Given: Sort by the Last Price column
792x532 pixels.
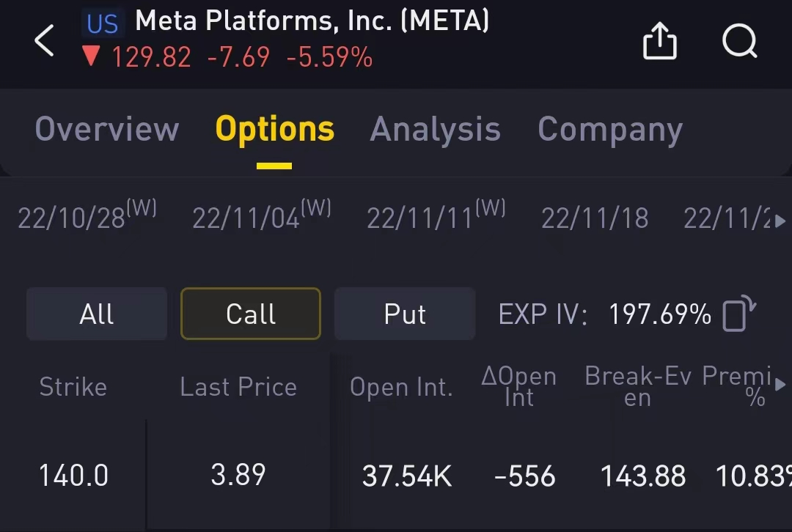Looking at the screenshot, I should [238, 387].
